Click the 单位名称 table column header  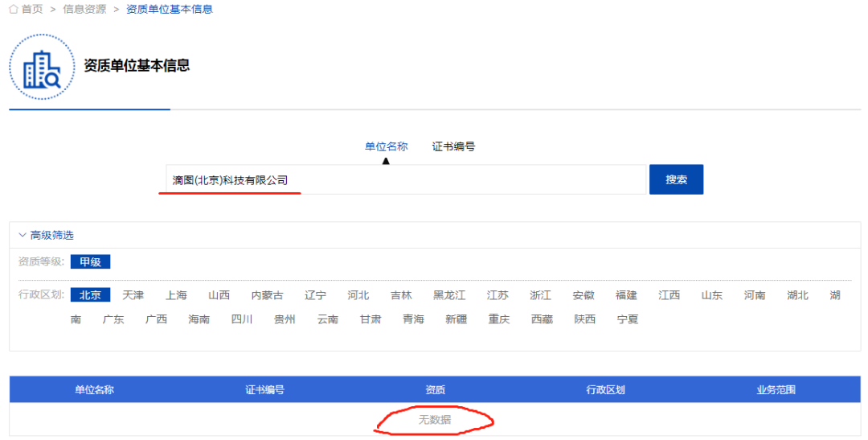[x=95, y=390]
